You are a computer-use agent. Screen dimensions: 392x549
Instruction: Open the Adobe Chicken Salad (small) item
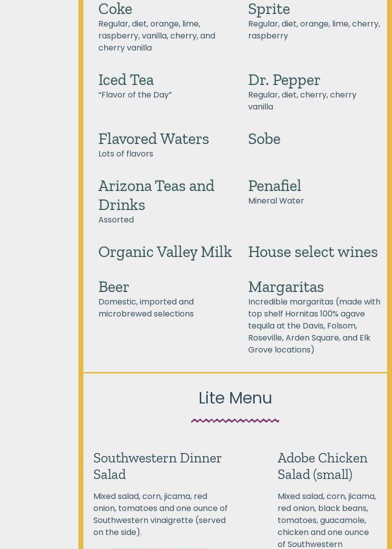[x=322, y=465]
